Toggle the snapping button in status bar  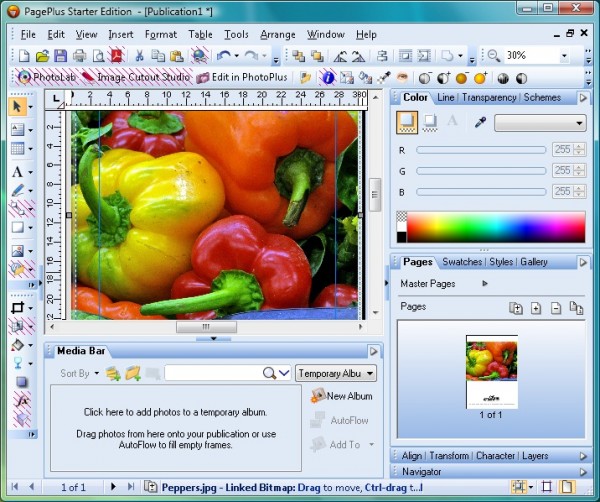click(519, 487)
